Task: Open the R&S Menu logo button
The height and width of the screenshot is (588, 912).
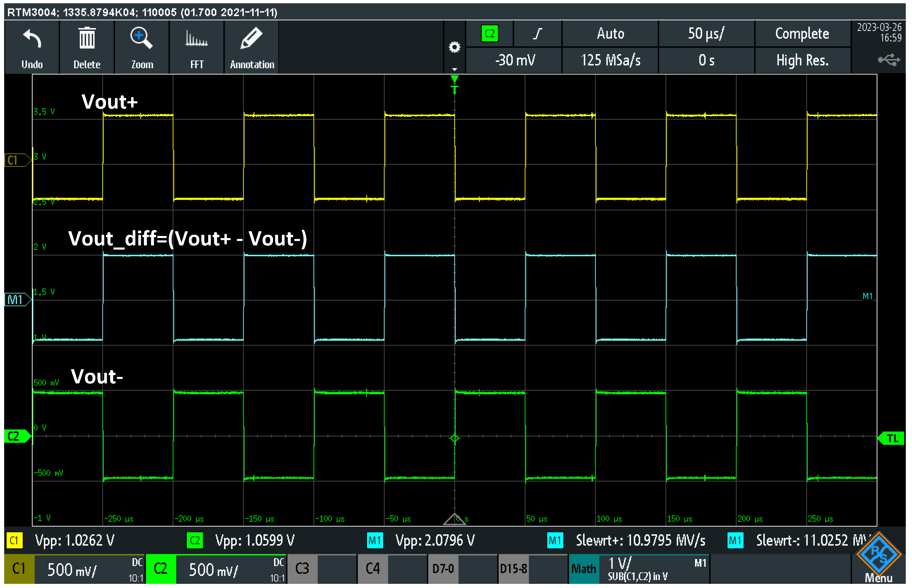Action: [x=879, y=558]
